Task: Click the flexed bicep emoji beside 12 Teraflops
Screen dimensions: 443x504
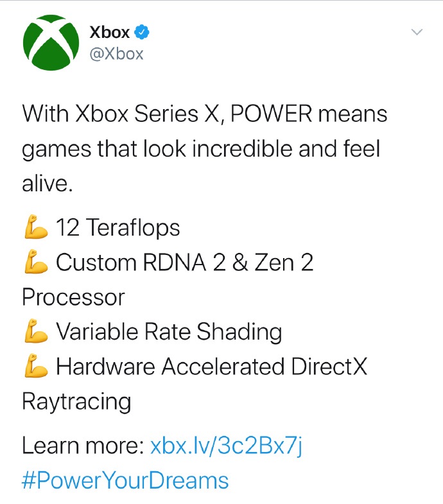Action: (35, 227)
